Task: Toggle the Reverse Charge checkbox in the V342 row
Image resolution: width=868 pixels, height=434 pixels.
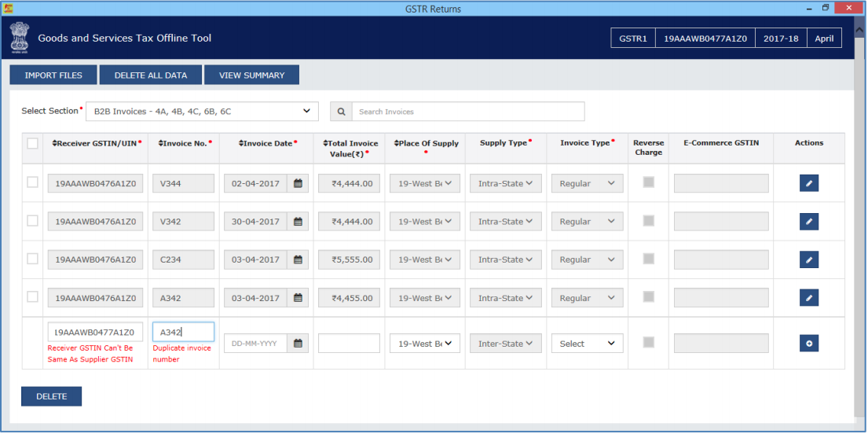Action: click(648, 221)
